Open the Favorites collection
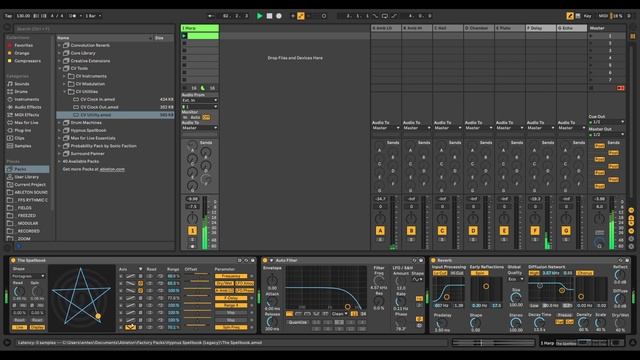 (24, 45)
